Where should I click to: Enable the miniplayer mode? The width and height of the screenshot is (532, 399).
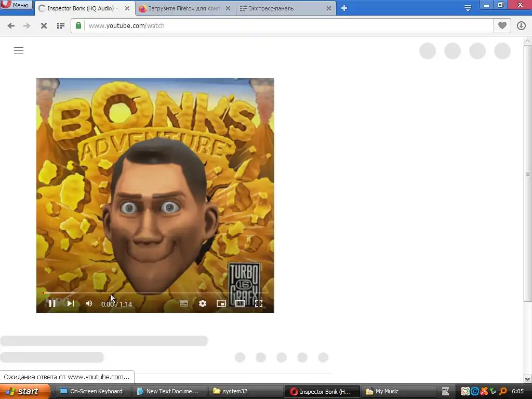221,303
